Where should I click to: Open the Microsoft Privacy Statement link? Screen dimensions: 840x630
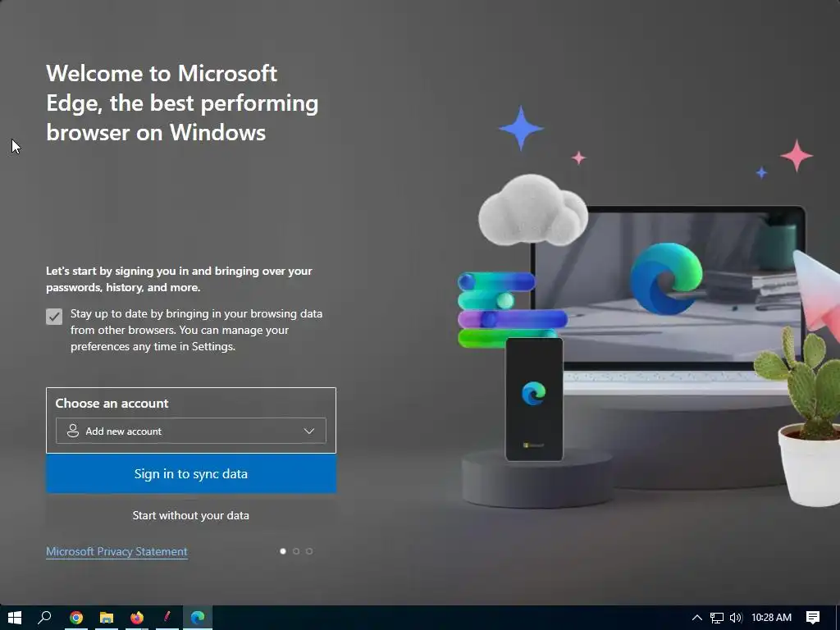click(x=116, y=551)
